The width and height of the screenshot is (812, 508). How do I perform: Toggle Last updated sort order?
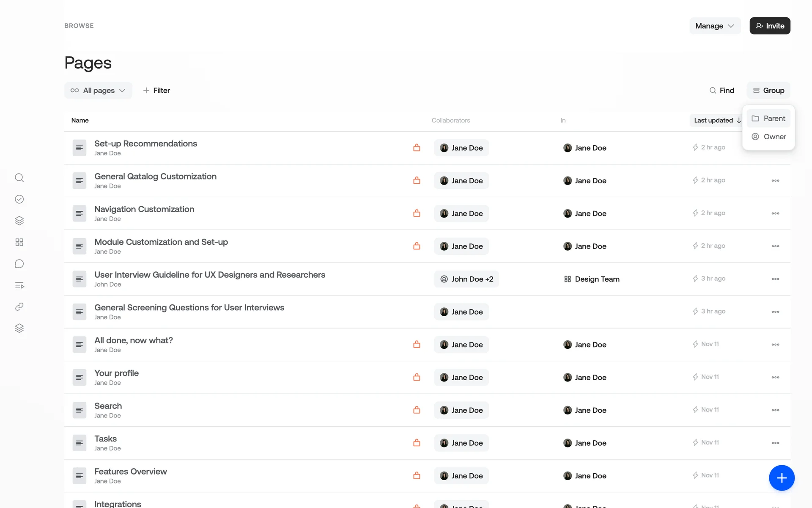[717, 121]
